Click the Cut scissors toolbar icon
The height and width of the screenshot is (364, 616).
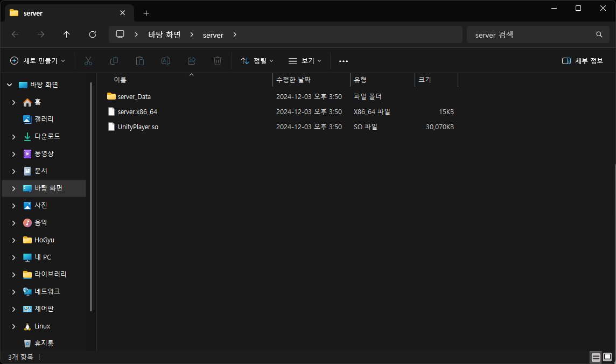[88, 61]
